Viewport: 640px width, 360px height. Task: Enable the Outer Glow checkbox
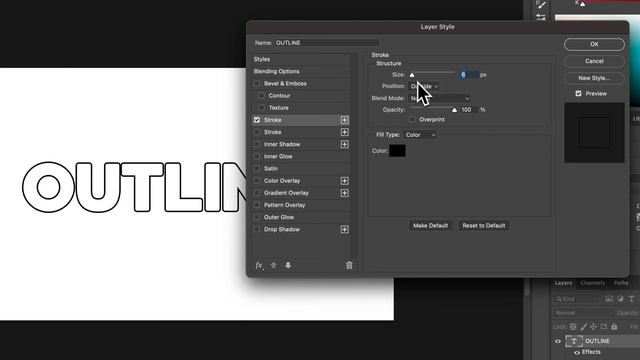click(257, 217)
